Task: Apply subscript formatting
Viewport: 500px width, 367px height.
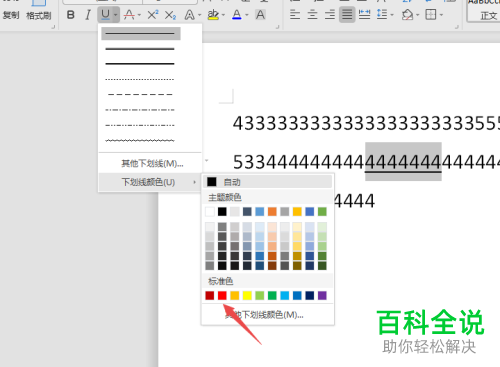Action: pyautogui.click(x=170, y=15)
